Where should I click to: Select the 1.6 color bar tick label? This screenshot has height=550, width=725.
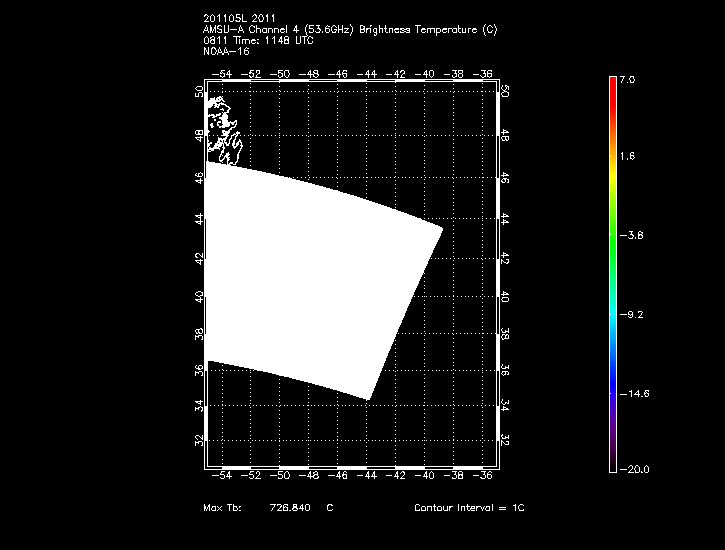627,157
